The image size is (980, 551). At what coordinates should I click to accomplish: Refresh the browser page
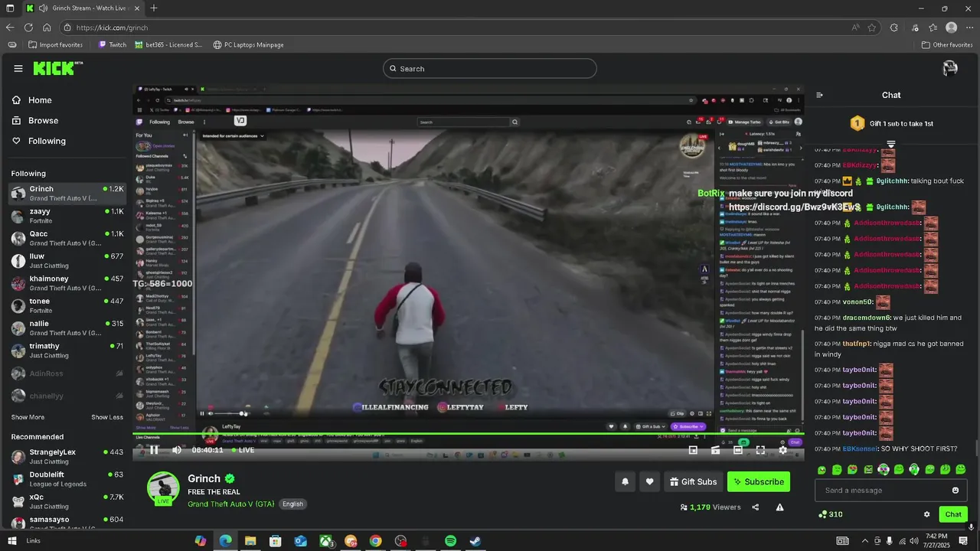pyautogui.click(x=28, y=28)
